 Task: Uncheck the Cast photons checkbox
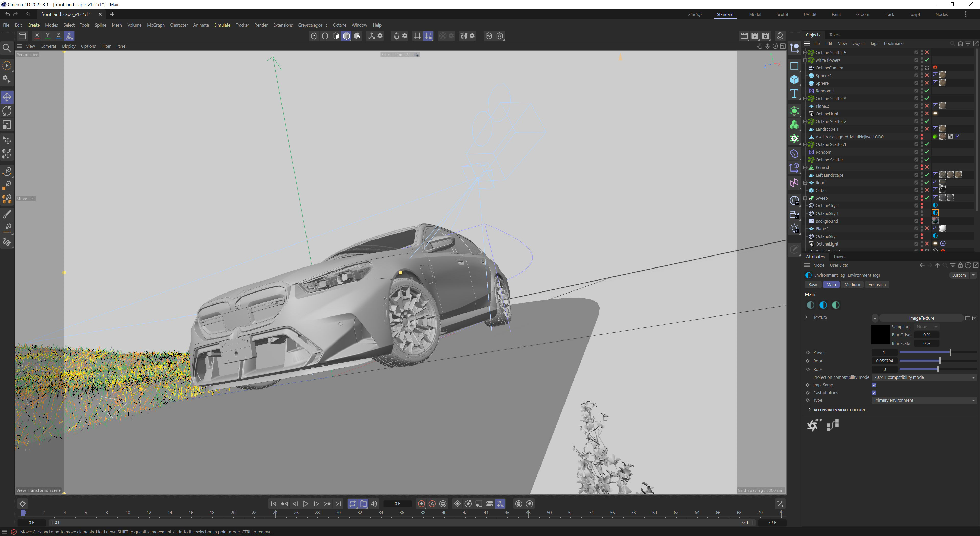(x=874, y=393)
